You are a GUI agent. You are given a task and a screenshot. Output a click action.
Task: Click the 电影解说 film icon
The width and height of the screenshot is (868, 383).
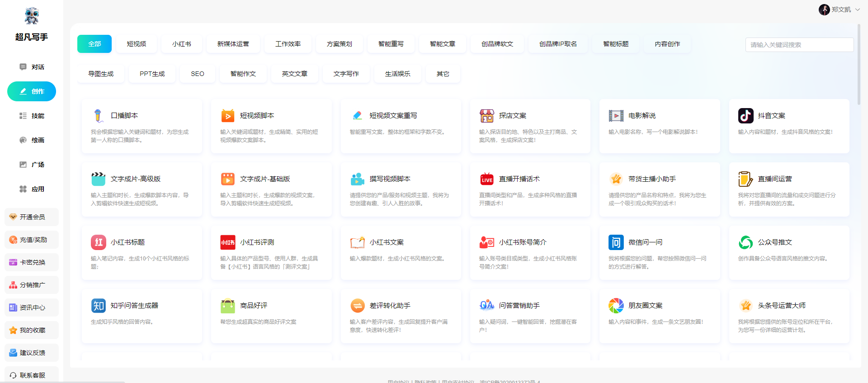tap(616, 116)
